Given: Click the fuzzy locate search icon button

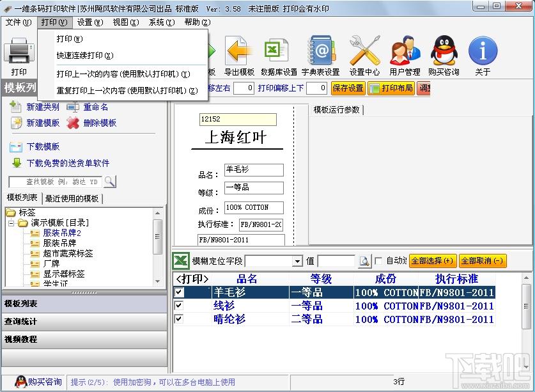Looking at the screenshot, I should click(x=365, y=261).
